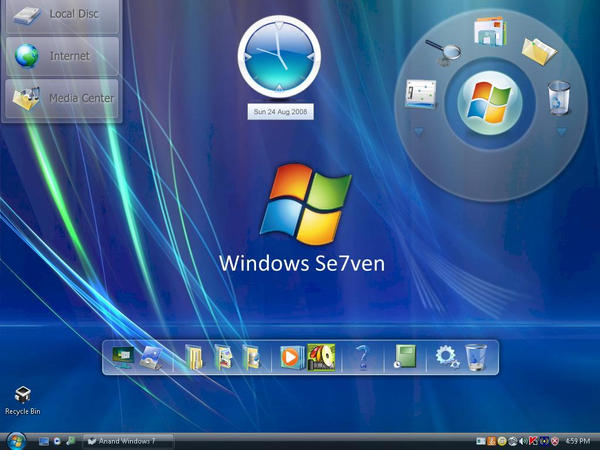Open the magnifying glass search icon in the circular dock

tap(444, 52)
